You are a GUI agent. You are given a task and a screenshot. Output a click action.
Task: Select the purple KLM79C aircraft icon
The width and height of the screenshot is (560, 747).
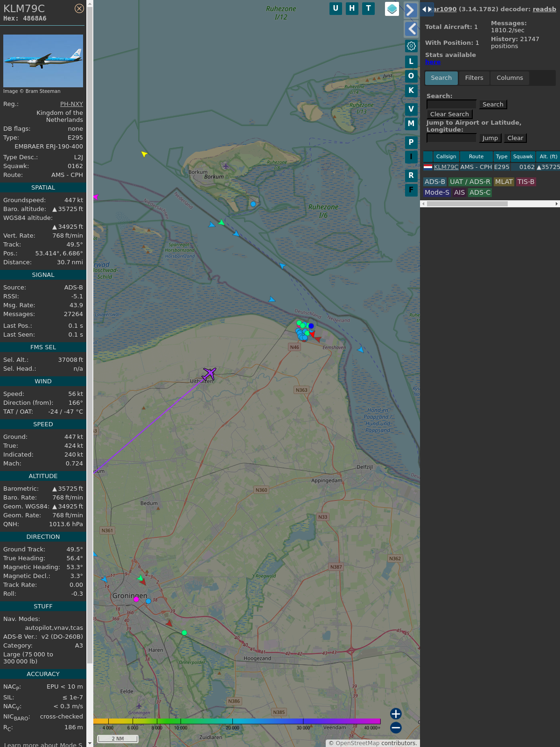(x=209, y=374)
